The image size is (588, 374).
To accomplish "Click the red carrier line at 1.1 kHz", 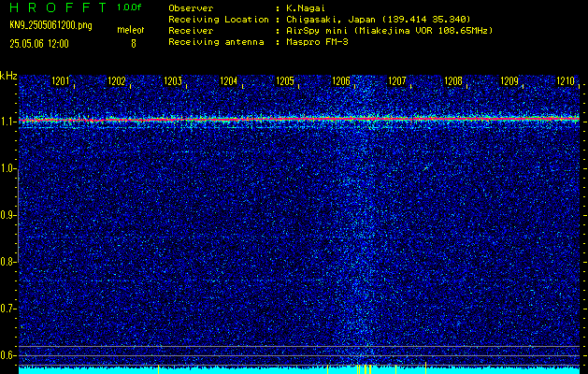I will click(x=299, y=120).
